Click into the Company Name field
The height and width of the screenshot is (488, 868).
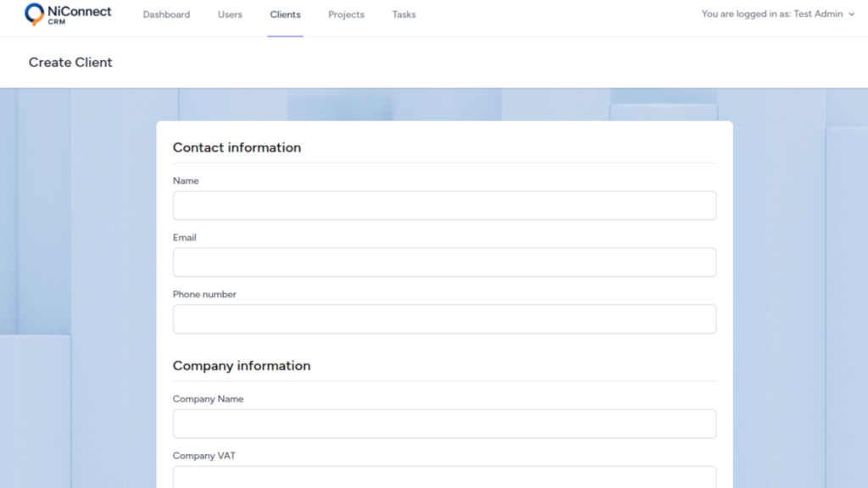[x=444, y=424]
